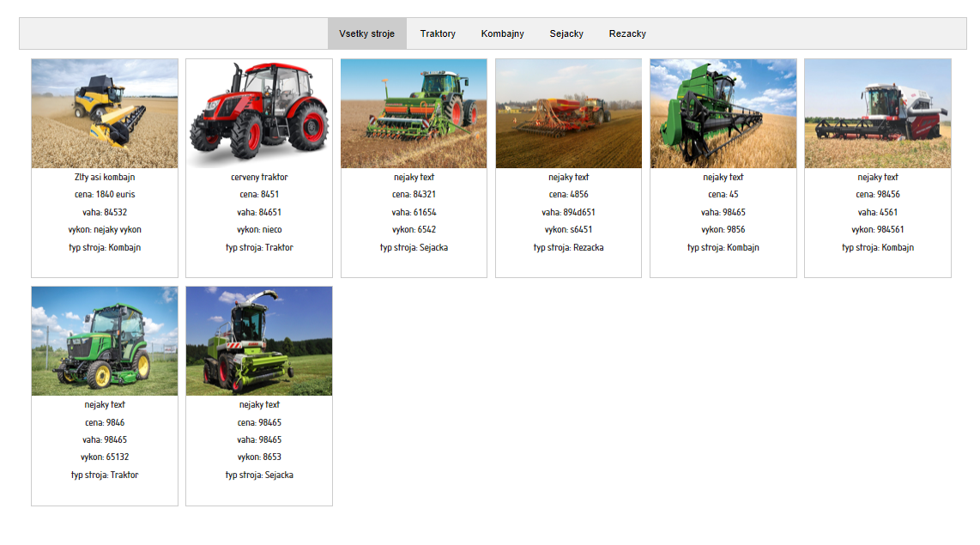Click the text cena: 8451
The image size is (980, 545).
[x=259, y=194]
